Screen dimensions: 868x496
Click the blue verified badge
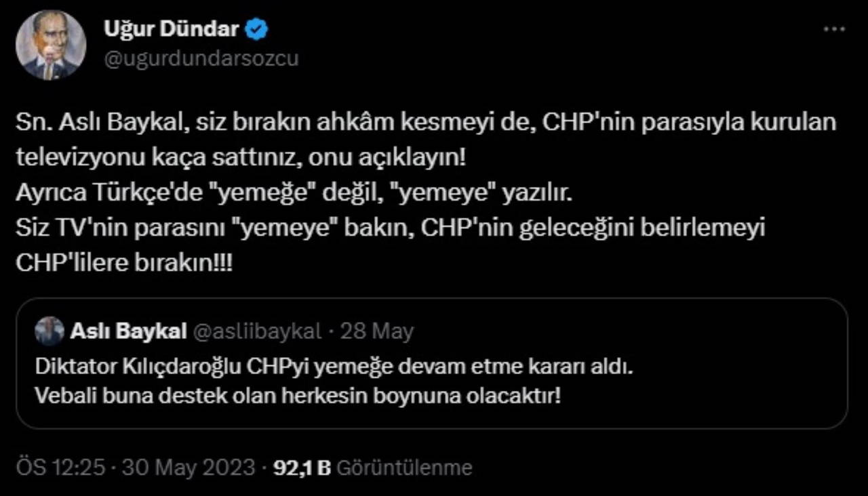pyautogui.click(x=259, y=30)
